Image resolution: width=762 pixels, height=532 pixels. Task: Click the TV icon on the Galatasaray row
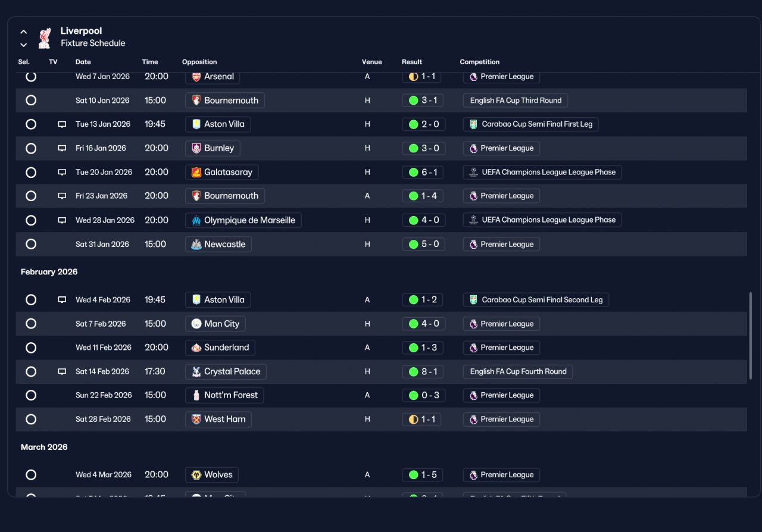point(62,172)
